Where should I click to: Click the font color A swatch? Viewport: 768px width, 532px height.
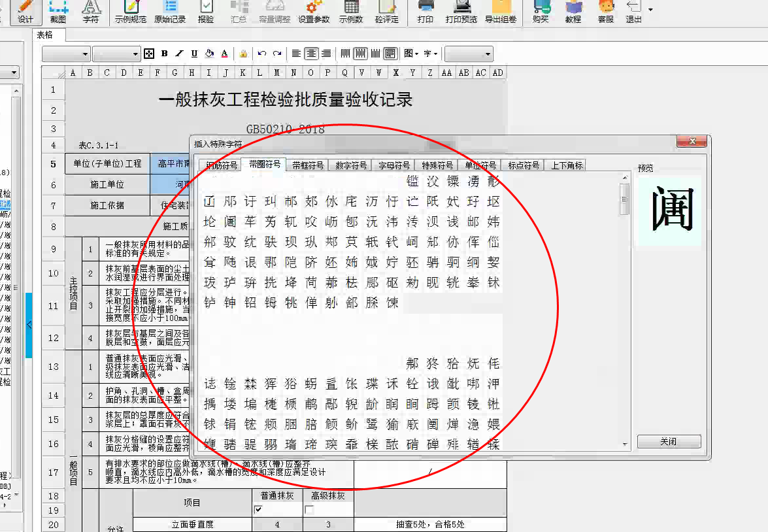click(224, 54)
